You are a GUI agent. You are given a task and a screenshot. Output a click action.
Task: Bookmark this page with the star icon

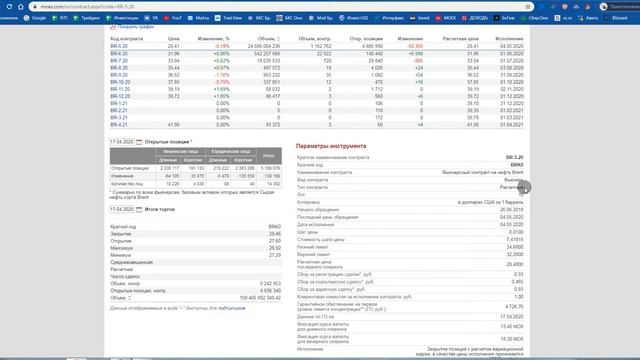click(x=528, y=7)
